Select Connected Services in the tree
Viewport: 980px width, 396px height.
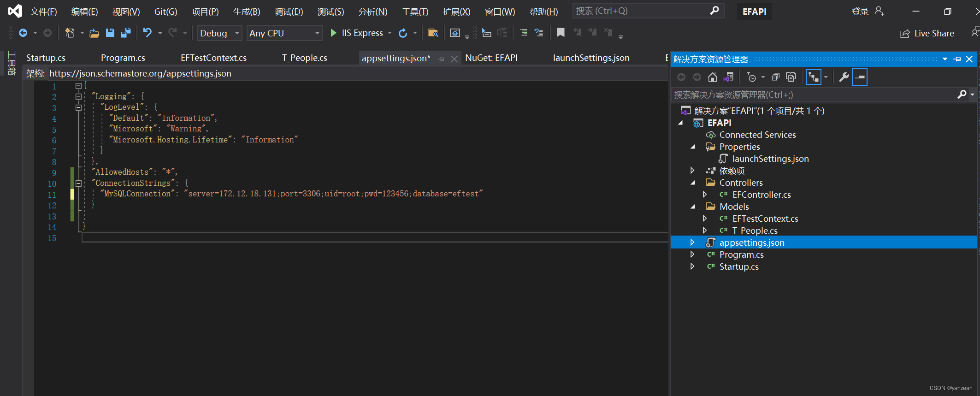(x=757, y=135)
